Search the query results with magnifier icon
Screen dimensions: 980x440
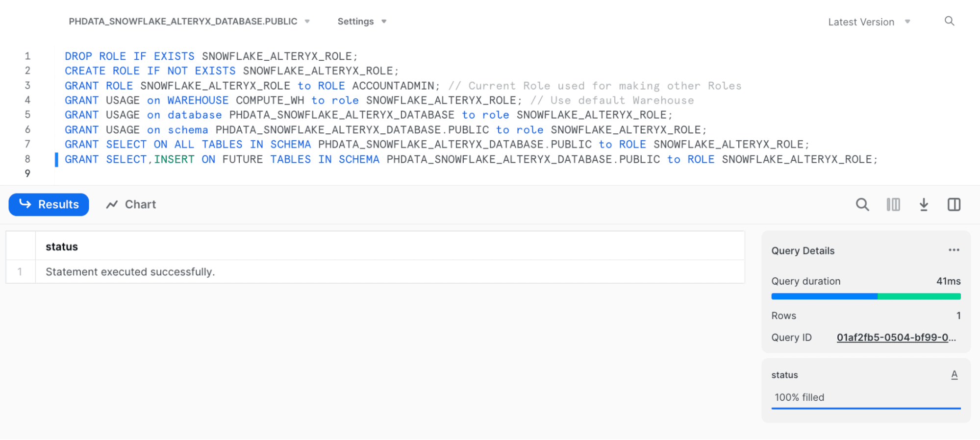tap(862, 204)
